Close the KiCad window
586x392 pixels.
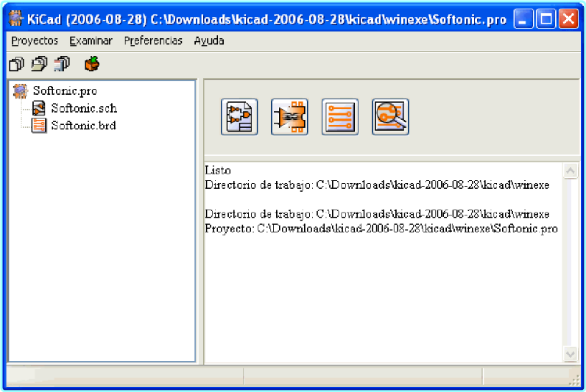point(569,18)
